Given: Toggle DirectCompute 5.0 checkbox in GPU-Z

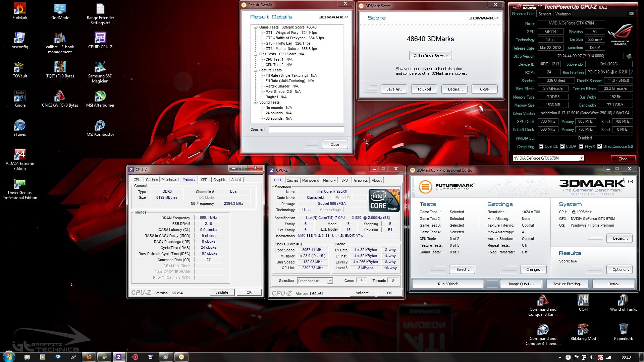Looking at the screenshot, I should [x=599, y=146].
